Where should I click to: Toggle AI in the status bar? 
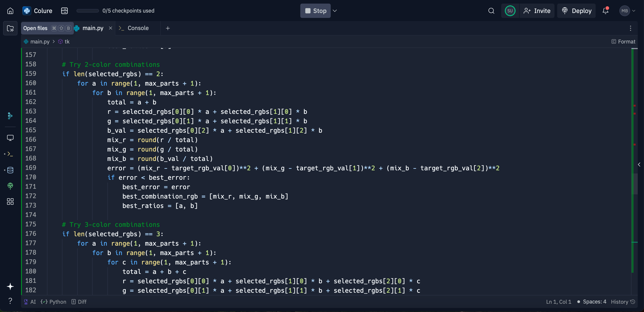coord(30,302)
